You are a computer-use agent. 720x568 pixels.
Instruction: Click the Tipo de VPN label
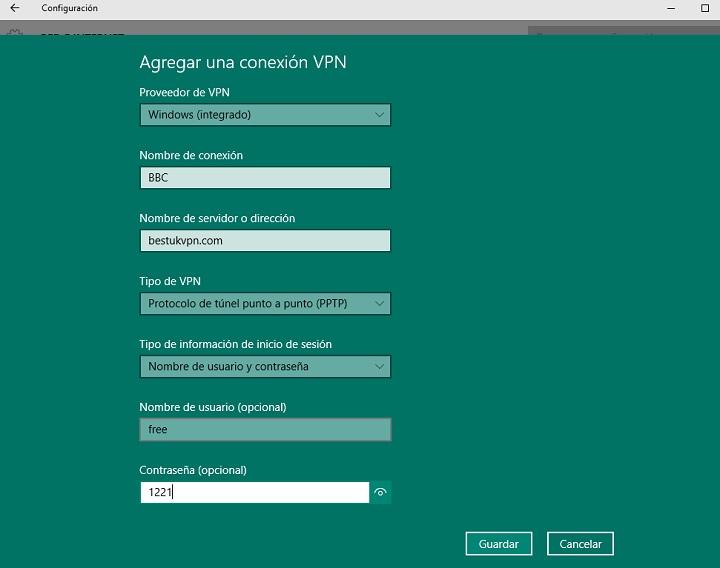(170, 281)
